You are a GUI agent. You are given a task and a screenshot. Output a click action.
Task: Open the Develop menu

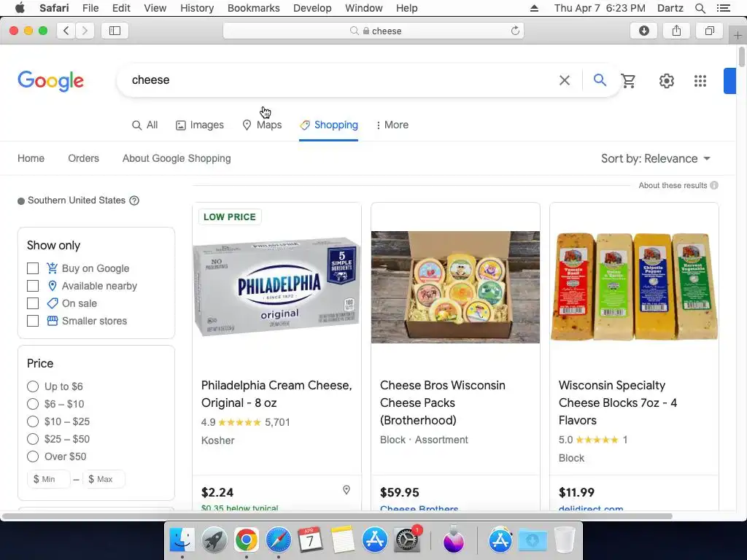312,8
